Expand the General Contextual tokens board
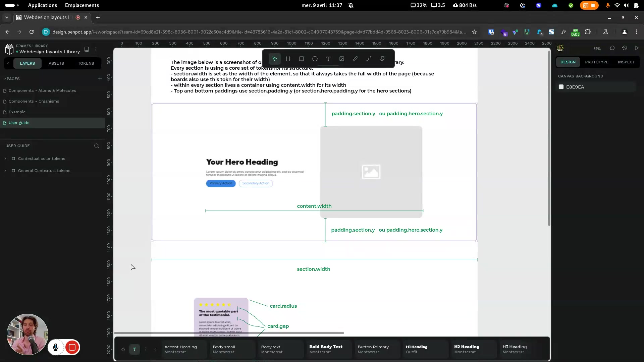Image resolution: width=644 pixels, height=362 pixels. pos(5,171)
